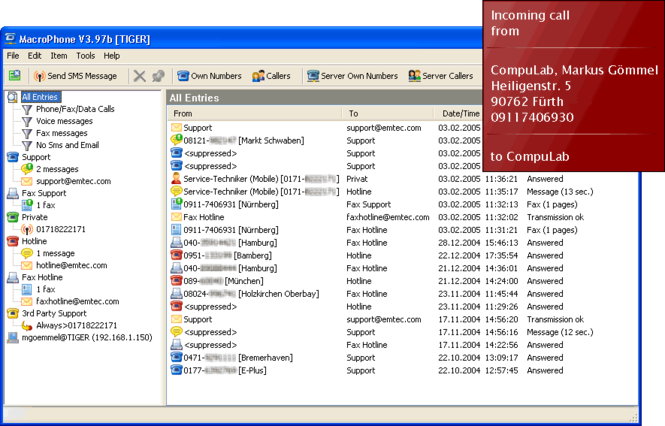Screen dimensions: 665x426
Task: Select Fax Hotline tree node
Action: click(42, 277)
